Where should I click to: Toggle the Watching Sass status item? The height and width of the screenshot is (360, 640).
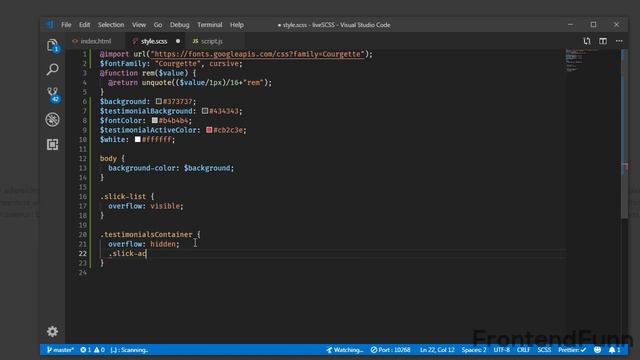click(x=344, y=350)
